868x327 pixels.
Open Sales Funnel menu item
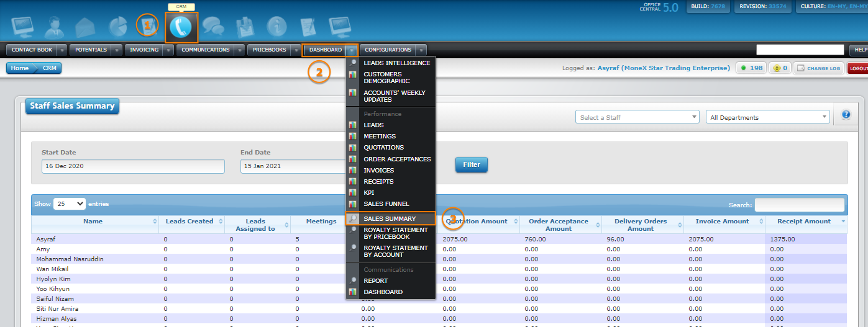coord(391,204)
